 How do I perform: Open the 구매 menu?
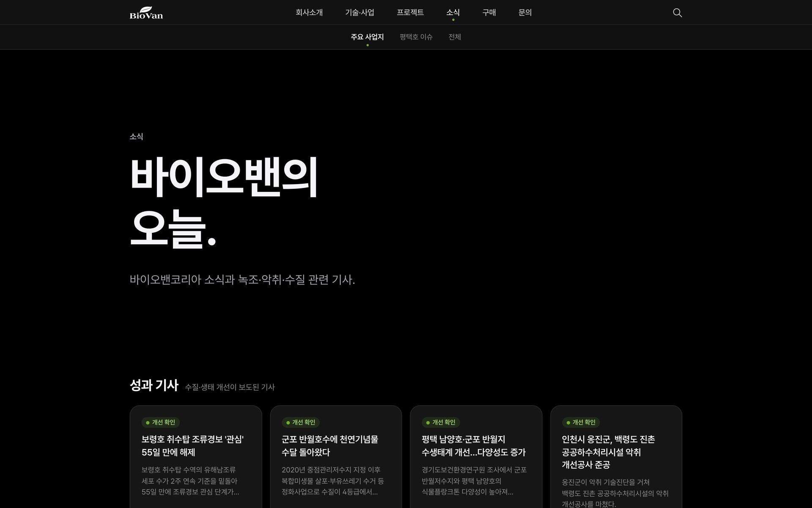pyautogui.click(x=489, y=13)
